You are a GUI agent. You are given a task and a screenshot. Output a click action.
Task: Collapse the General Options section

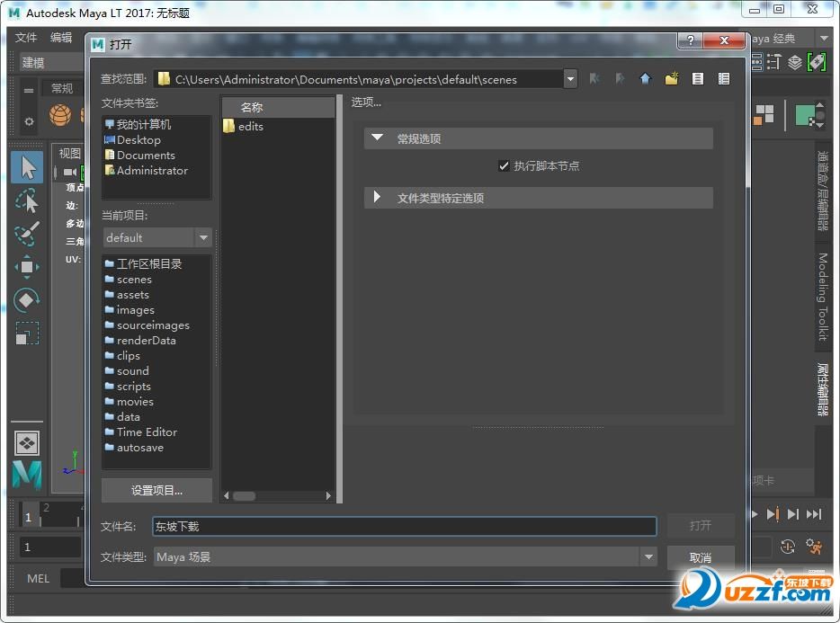[x=377, y=138]
